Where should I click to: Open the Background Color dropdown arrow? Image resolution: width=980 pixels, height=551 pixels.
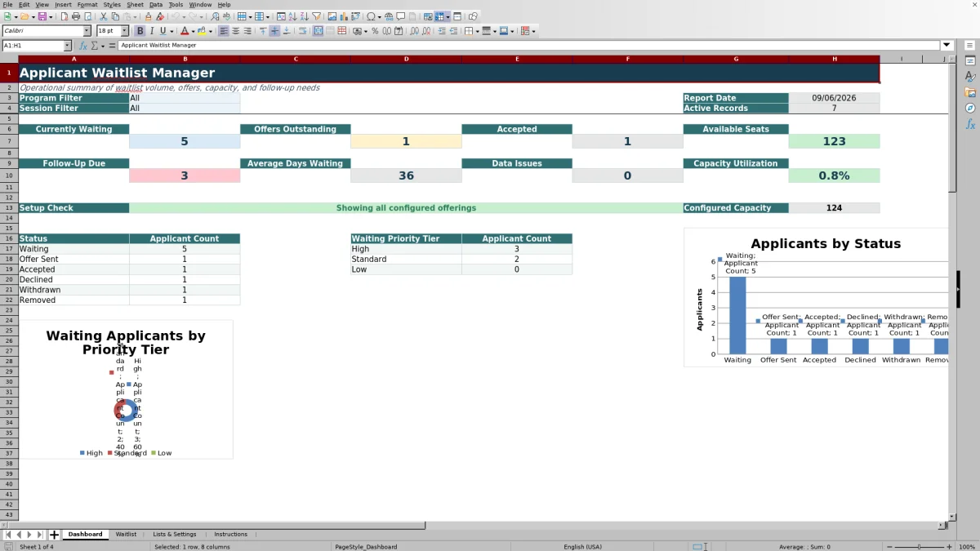coord(210,31)
